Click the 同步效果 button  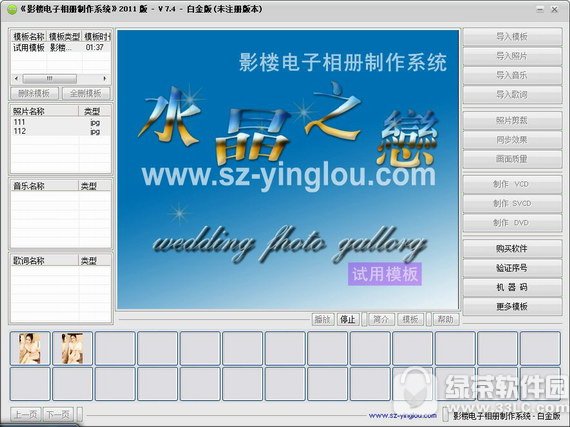click(x=512, y=140)
